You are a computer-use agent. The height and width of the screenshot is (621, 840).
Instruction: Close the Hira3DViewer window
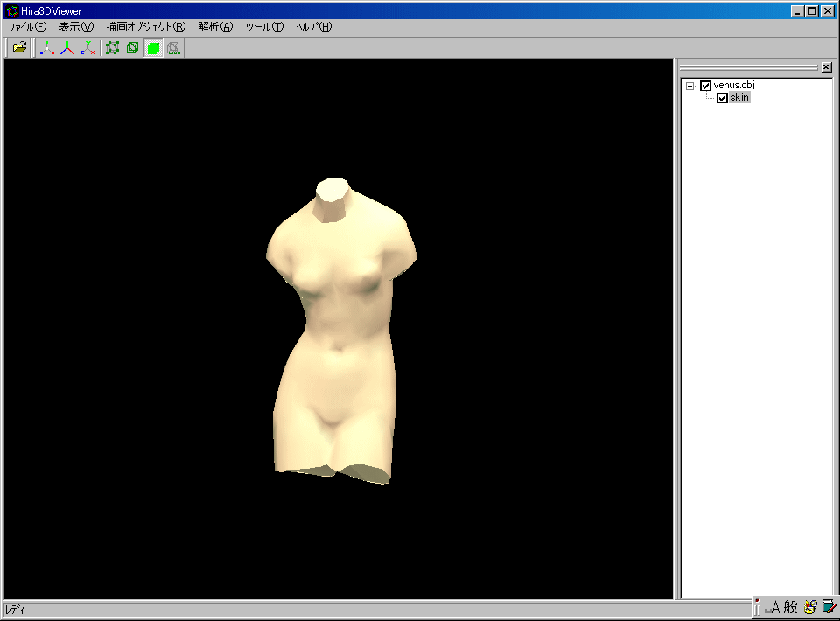[829, 10]
